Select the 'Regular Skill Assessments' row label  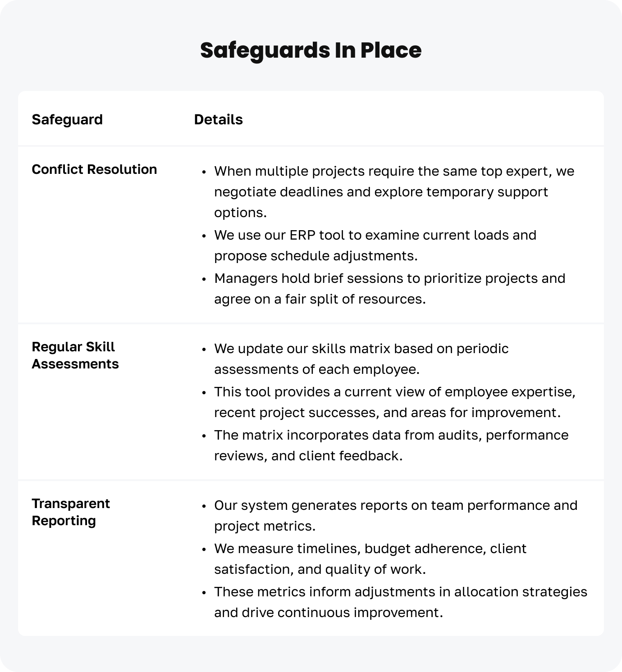click(75, 355)
